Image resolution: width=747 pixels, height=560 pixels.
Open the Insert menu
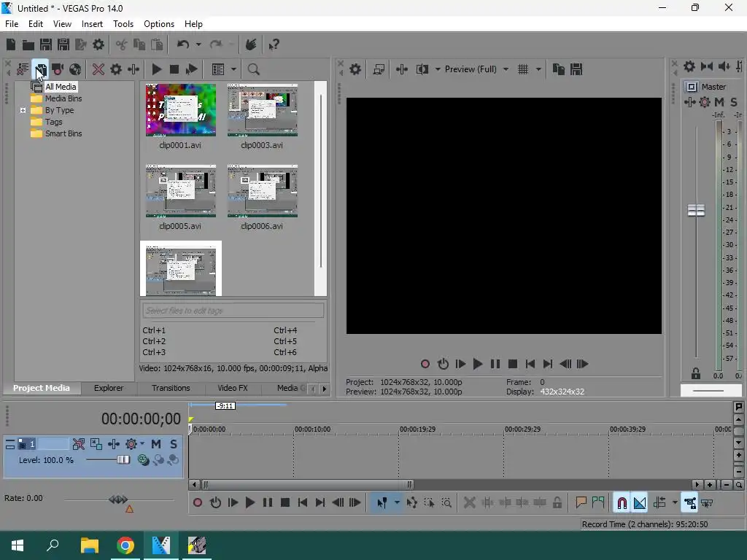click(92, 24)
